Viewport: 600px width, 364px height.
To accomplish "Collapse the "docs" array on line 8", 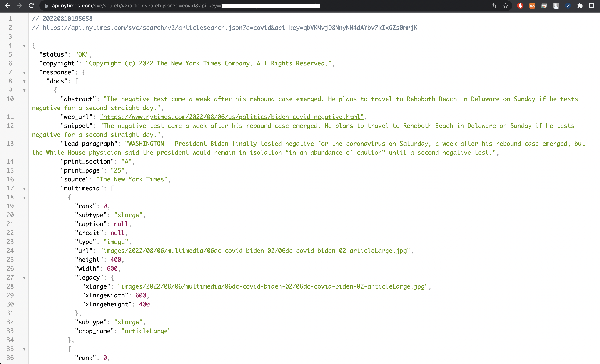I will 24,82.
